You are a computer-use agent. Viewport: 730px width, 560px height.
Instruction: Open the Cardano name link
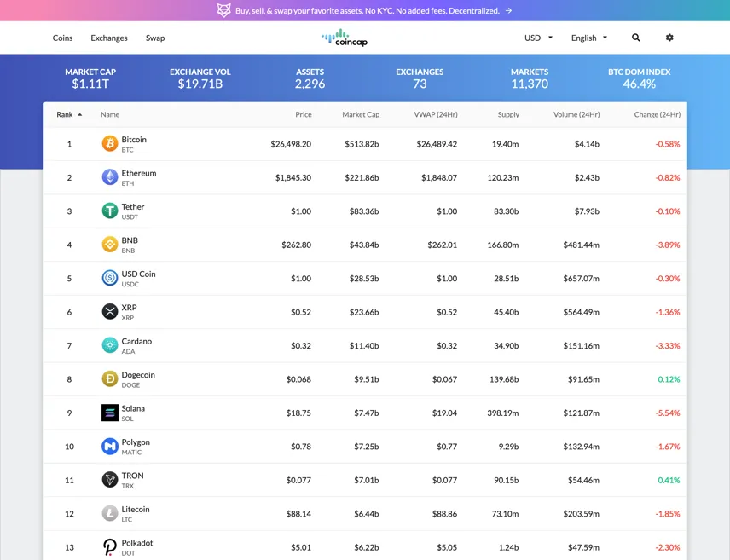coord(136,341)
